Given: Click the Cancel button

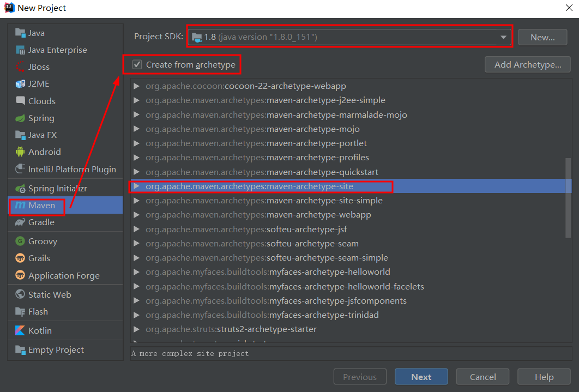Looking at the screenshot, I should point(482,377).
